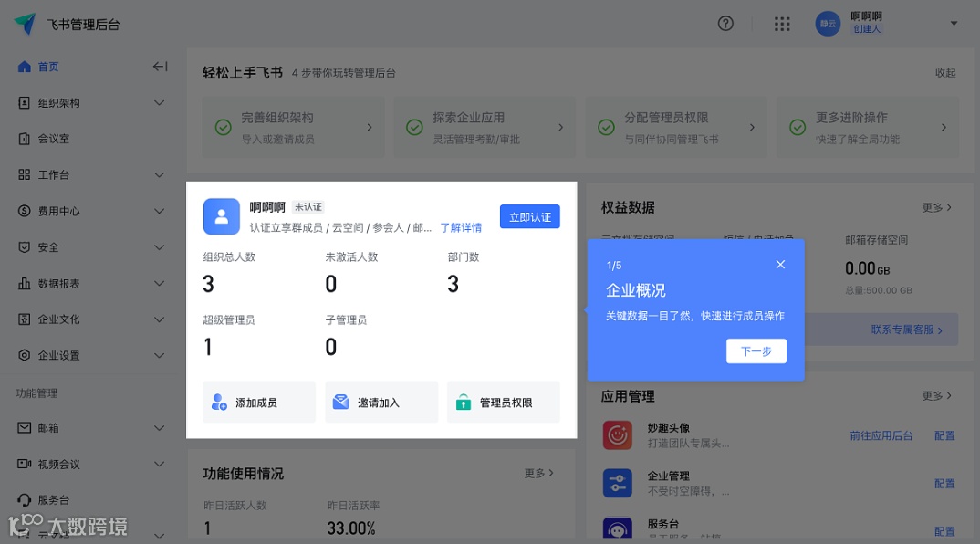980x544 pixels.
Task: Expand the account dropdown arrow
Action: point(954,24)
